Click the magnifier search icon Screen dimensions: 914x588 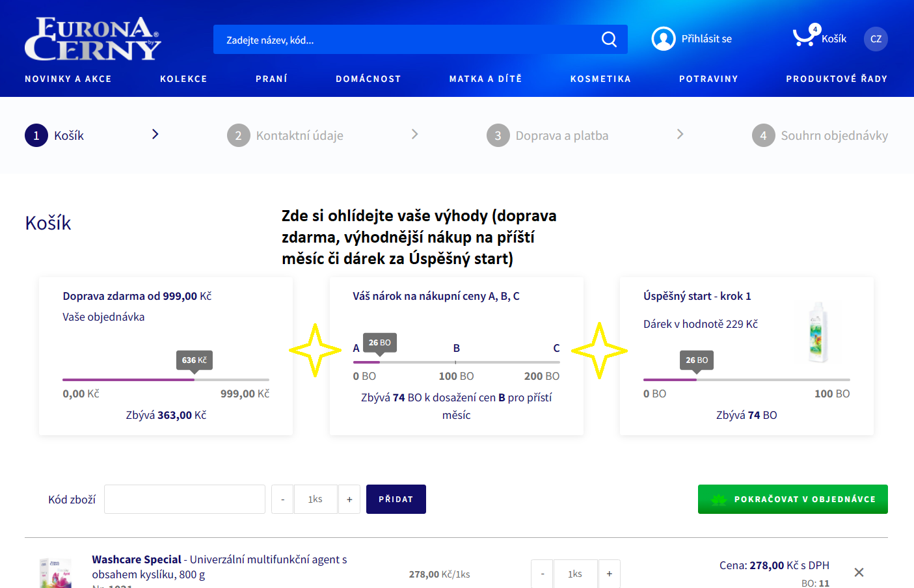point(609,40)
